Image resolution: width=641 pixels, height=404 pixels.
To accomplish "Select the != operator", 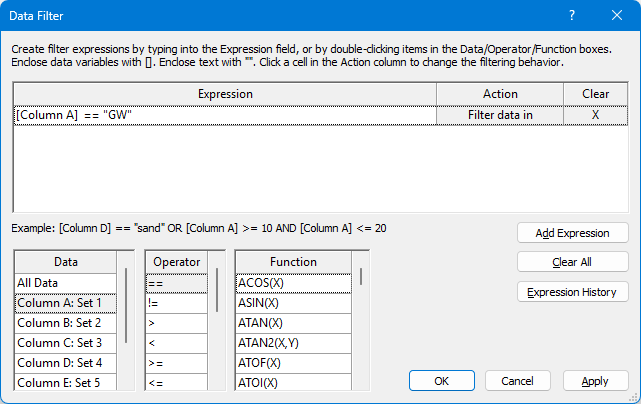I will pos(175,302).
